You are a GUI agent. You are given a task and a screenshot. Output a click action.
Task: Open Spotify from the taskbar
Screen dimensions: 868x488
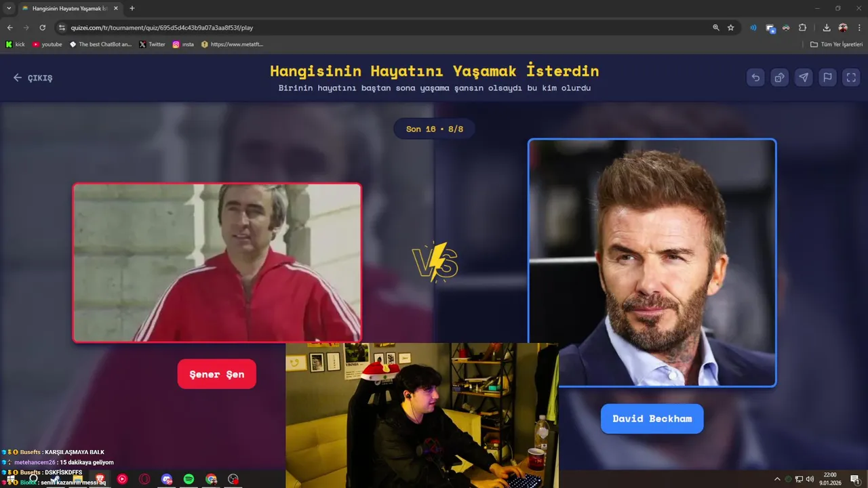pos(189,479)
